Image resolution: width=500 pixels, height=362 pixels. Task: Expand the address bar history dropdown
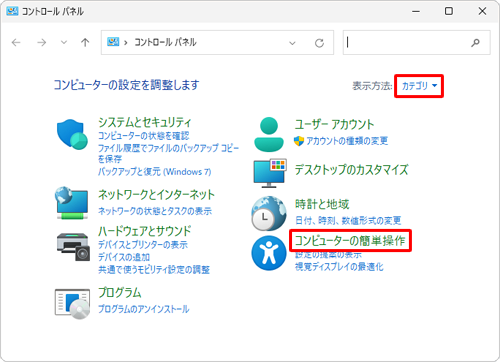click(x=292, y=43)
